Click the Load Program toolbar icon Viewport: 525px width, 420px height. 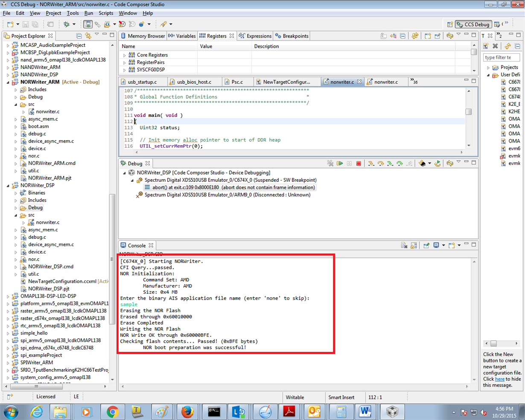[107, 24]
